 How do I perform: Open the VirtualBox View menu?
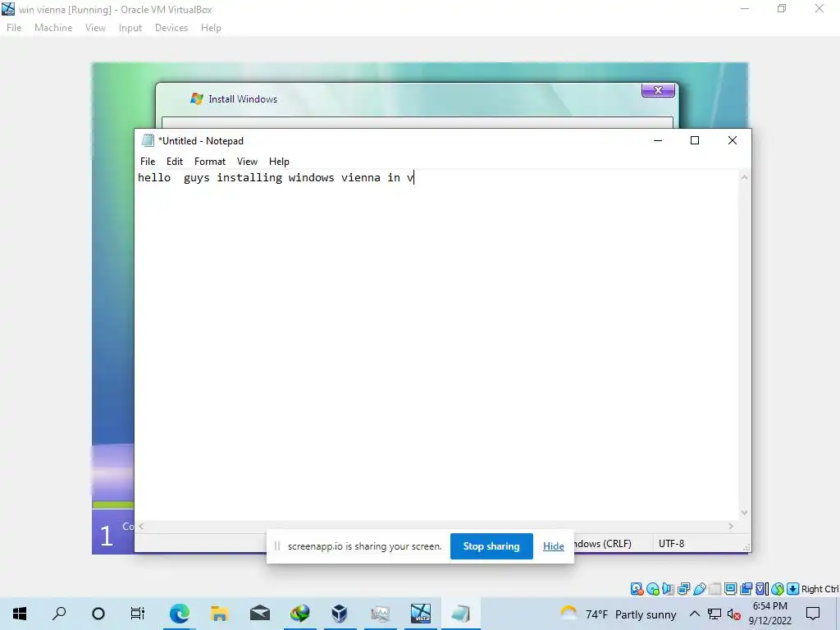coord(95,28)
